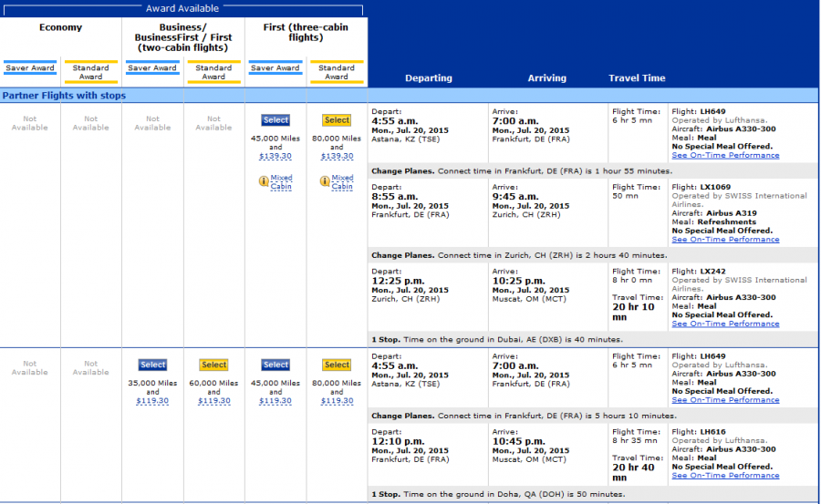Screen dimensions: 821x504
Task: Select the 35,000 Miles Business saver award
Action: click(152, 365)
